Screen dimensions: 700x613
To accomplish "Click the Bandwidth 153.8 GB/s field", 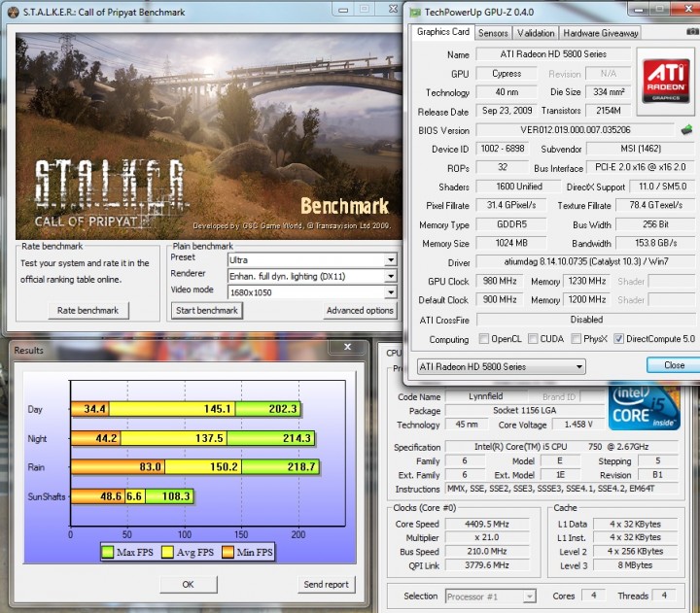I will [x=655, y=243].
